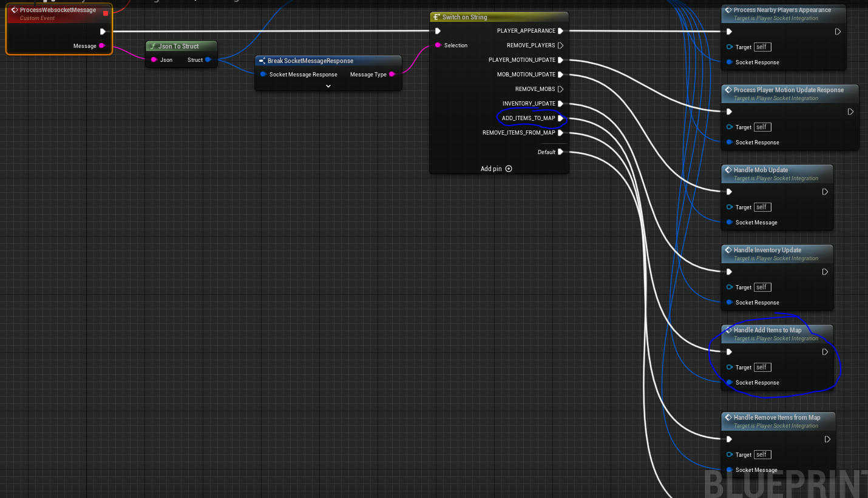Click exec input pin of Handle Inventory Update
The width and height of the screenshot is (868, 498).
(729, 272)
